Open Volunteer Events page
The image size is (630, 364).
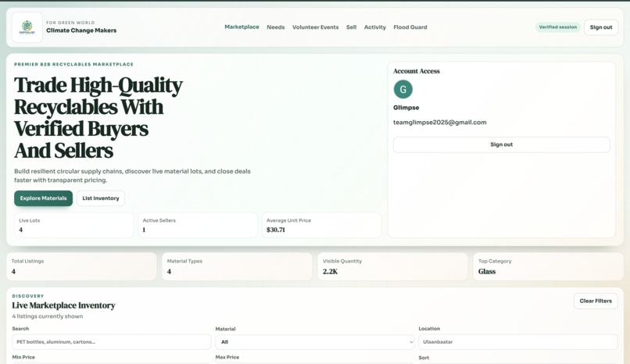[316, 27]
